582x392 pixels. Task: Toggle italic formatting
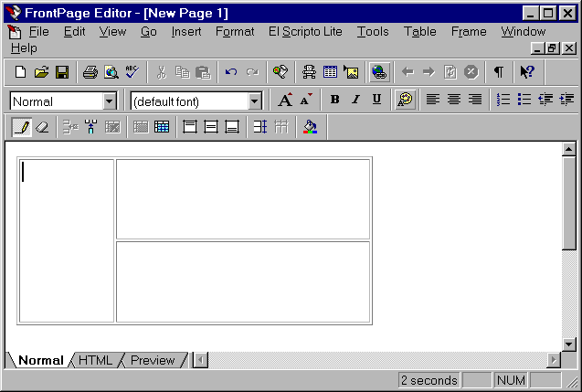pyautogui.click(x=355, y=100)
